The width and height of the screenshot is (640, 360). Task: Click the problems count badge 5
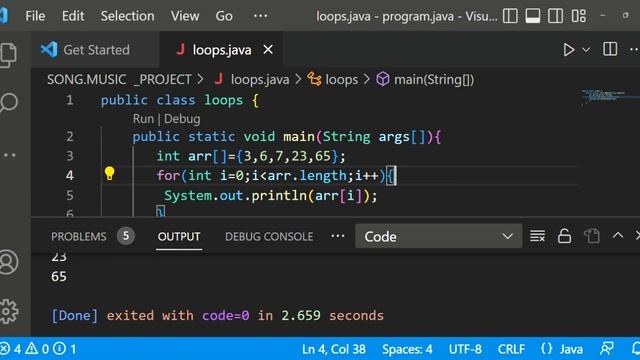click(126, 236)
